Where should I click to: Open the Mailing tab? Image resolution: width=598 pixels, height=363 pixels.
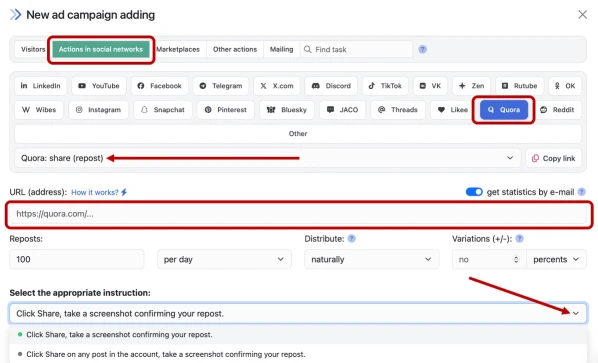pos(281,49)
